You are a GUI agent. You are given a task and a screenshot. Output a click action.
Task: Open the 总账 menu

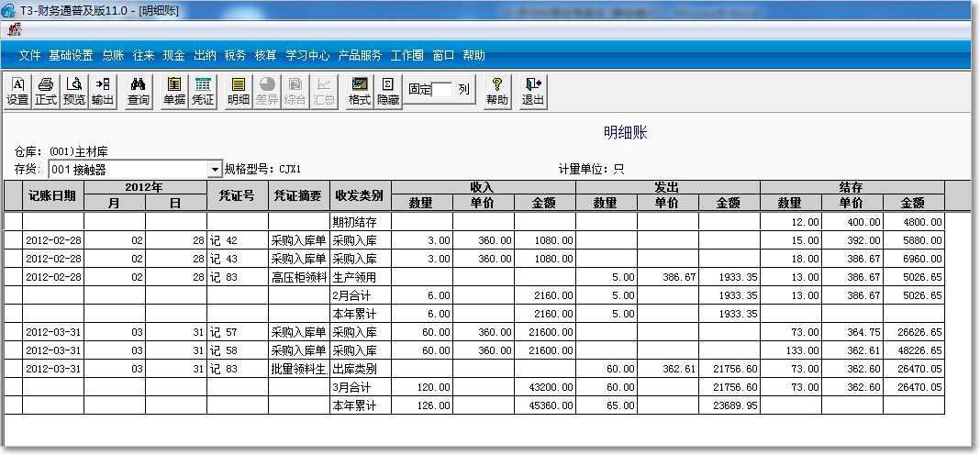(113, 55)
